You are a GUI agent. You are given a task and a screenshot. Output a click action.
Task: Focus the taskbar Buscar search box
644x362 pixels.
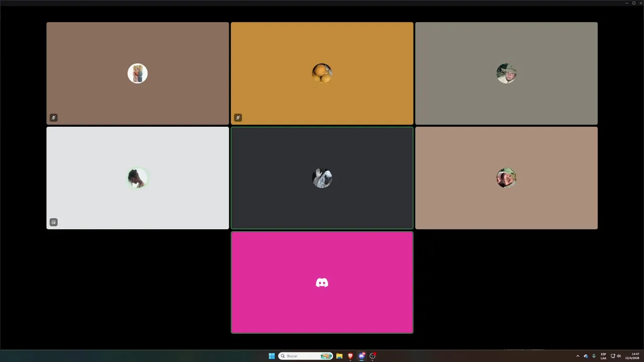(305, 356)
